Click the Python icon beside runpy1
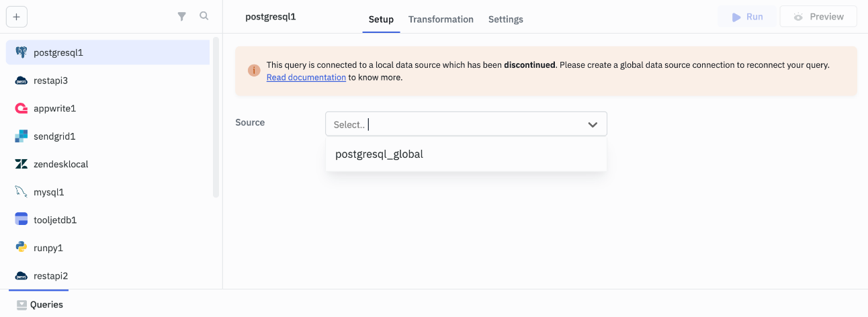This screenshot has width=868, height=317. [21, 248]
